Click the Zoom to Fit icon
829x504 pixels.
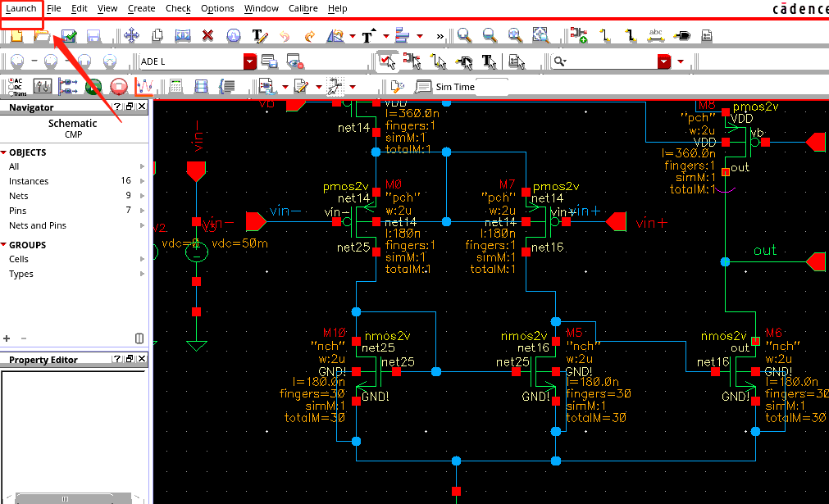click(540, 36)
